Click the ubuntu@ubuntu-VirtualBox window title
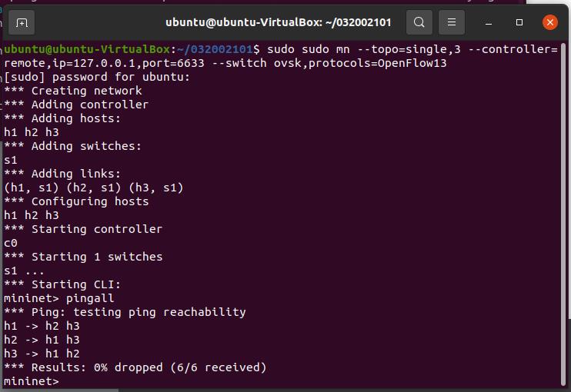571x392 pixels. point(279,22)
